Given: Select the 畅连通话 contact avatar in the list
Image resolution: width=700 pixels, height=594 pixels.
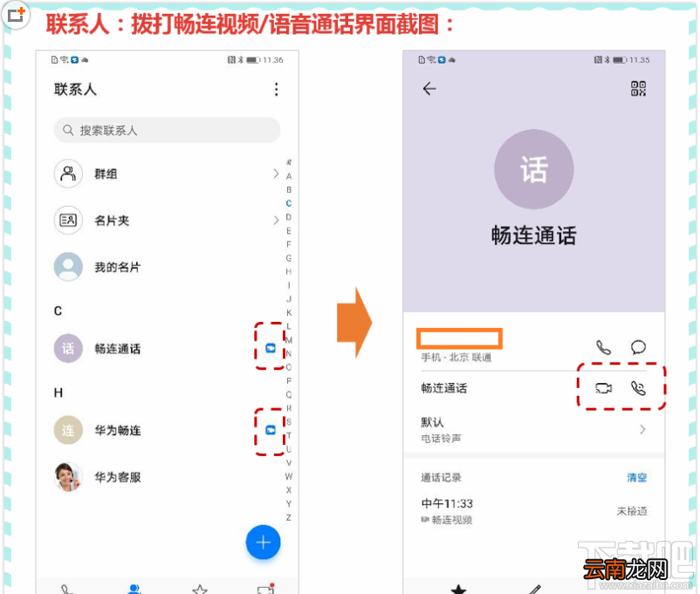Looking at the screenshot, I should 68,348.
